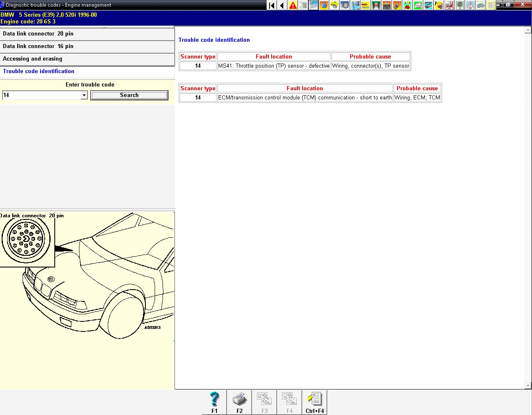Open the Data link connector 20 pin section
532x415 pixels.
87,34
